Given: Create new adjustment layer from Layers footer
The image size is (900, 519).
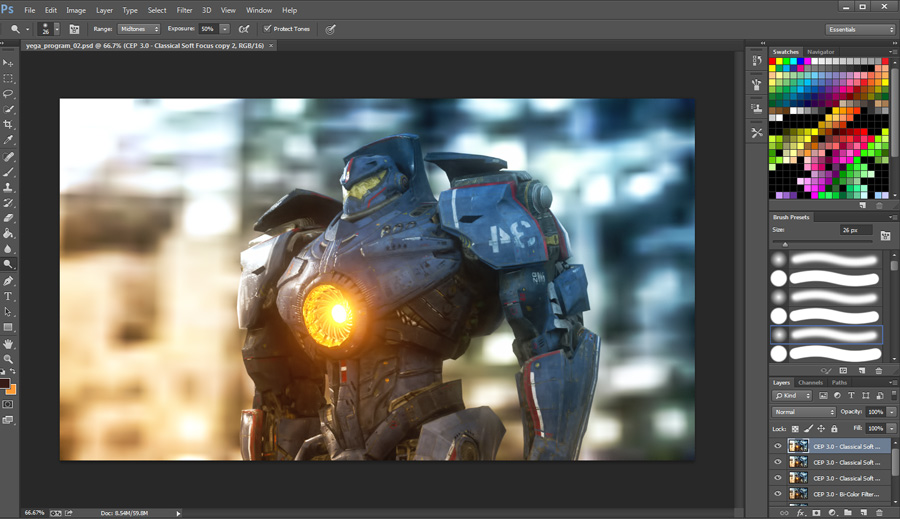Looking at the screenshot, I should (x=832, y=513).
